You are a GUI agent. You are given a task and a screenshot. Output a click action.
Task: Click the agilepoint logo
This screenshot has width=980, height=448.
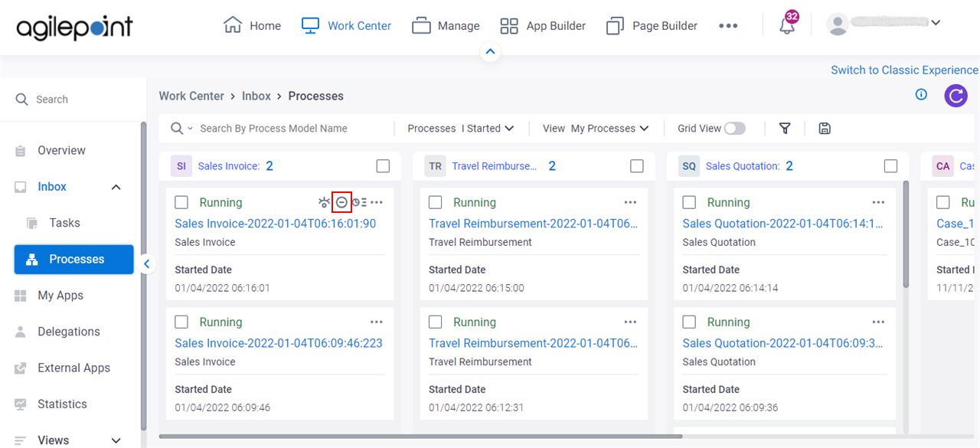pyautogui.click(x=74, y=27)
